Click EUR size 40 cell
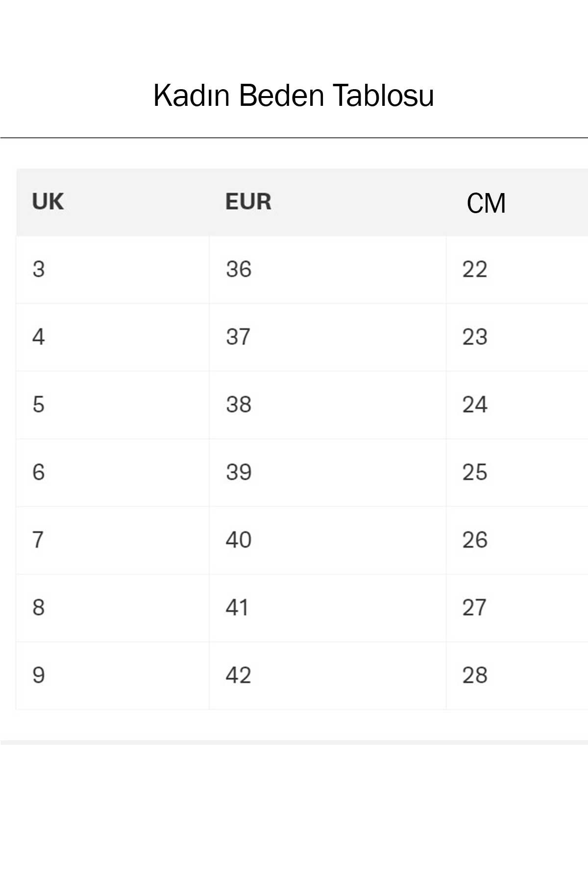This screenshot has height=882, width=588. click(239, 539)
